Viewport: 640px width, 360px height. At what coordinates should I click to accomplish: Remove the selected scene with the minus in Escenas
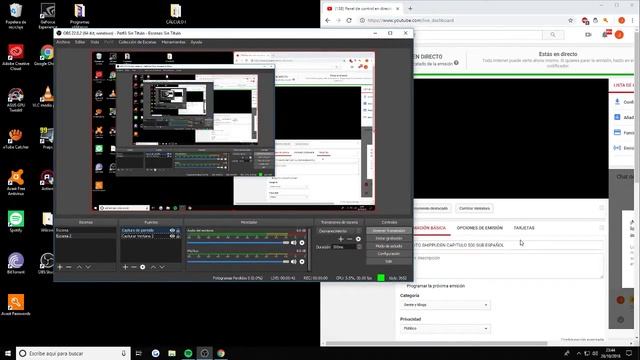(69, 267)
